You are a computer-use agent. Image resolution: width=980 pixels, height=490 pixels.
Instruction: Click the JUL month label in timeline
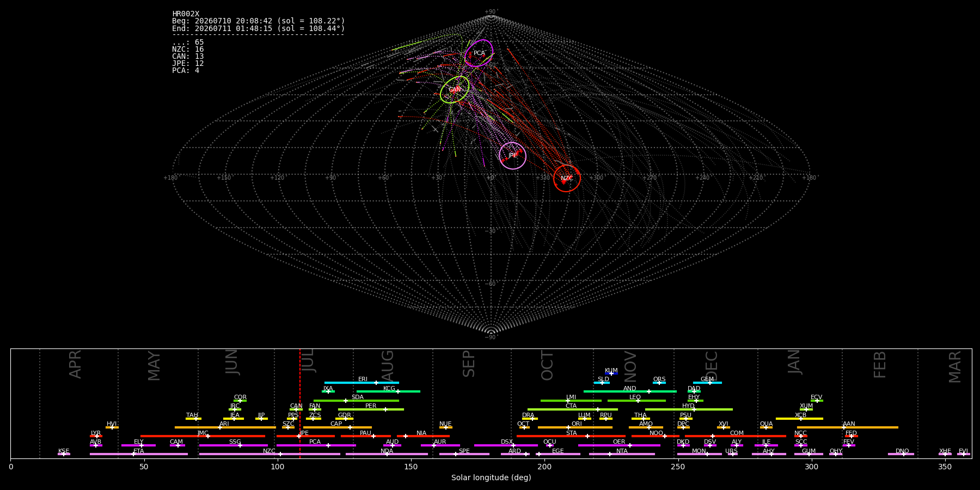coord(308,362)
